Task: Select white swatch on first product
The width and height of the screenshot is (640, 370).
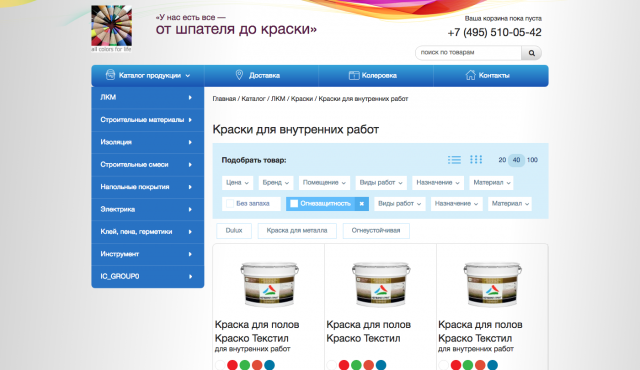Action: [x=220, y=365]
